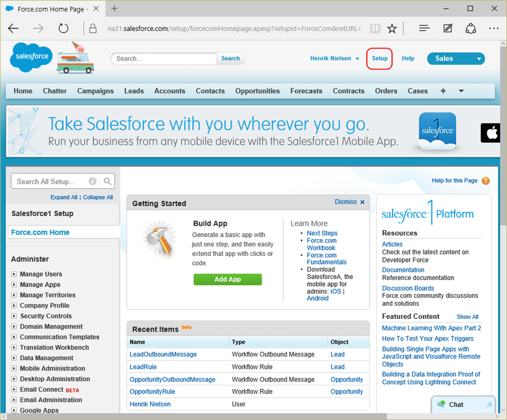Open the Leads tab
Image resolution: width=507 pixels, height=420 pixels.
pyautogui.click(x=134, y=91)
